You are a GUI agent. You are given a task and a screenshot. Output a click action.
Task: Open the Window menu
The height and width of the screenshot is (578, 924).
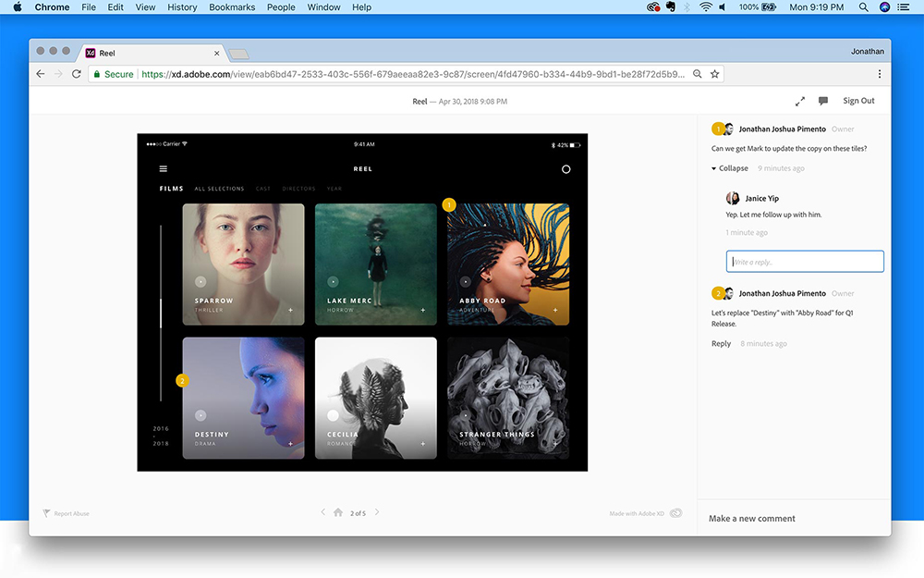pos(323,7)
